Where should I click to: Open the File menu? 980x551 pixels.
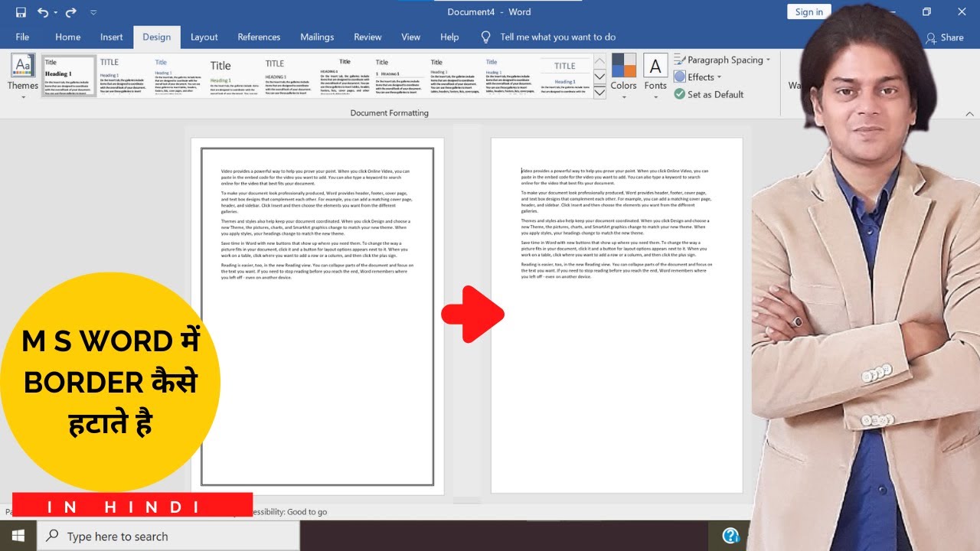22,37
